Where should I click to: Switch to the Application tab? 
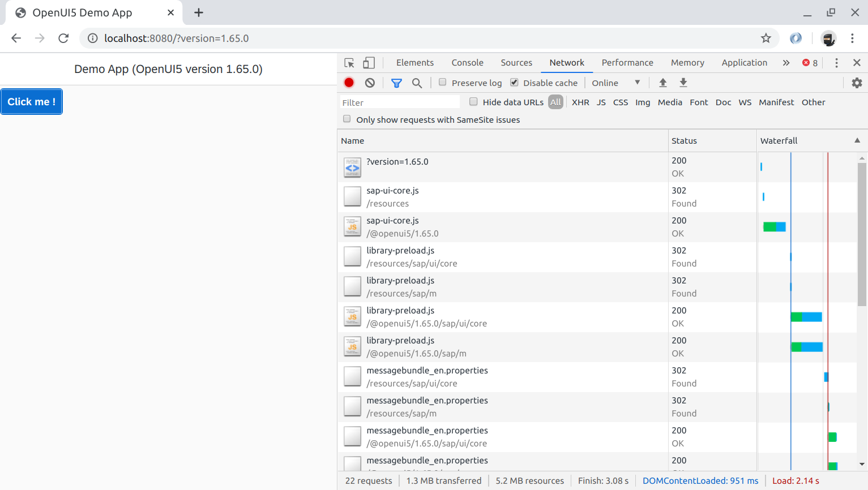pyautogui.click(x=745, y=63)
